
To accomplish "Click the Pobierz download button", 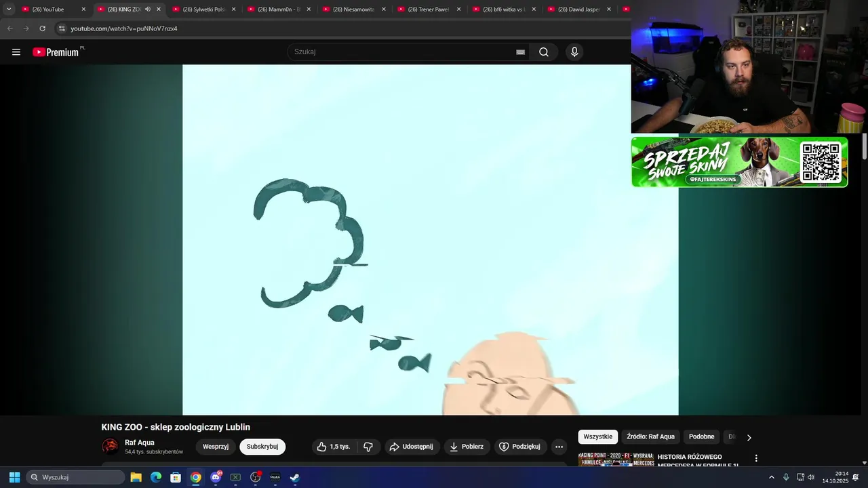I will tap(467, 447).
